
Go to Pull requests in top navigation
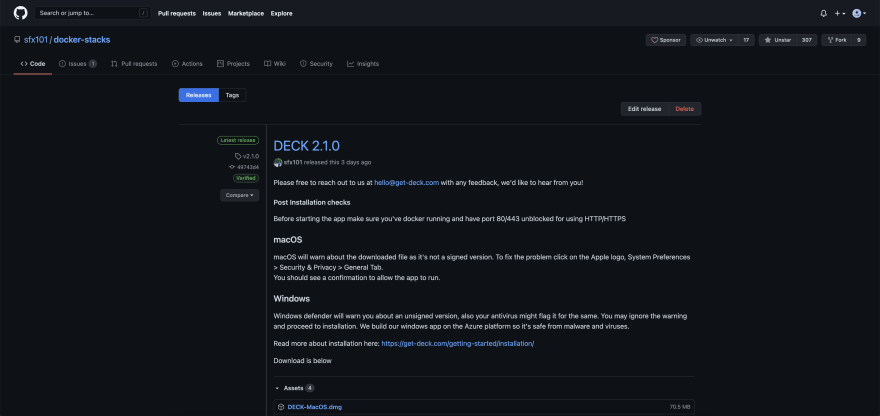(177, 13)
